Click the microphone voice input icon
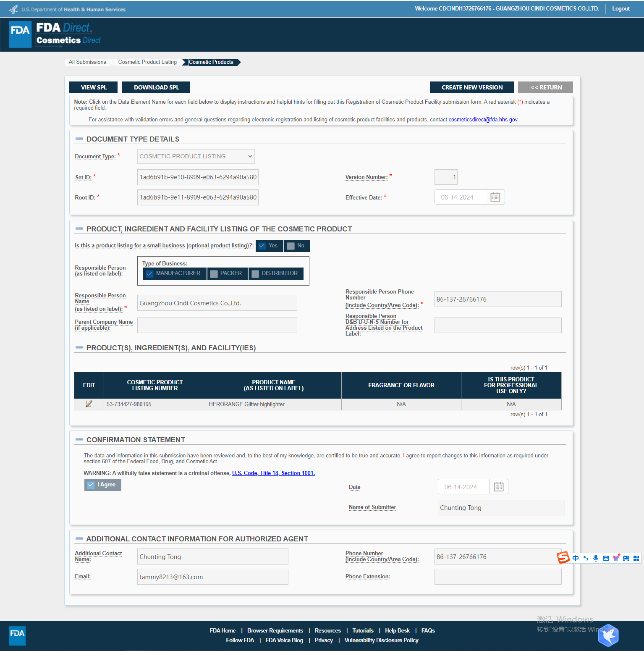Screen dimensions: 644x651 click(595, 558)
